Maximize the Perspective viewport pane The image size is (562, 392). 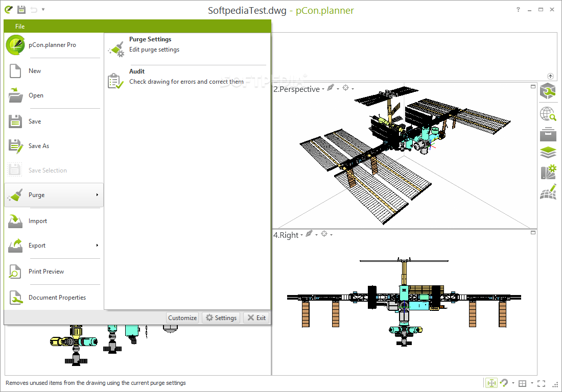[533, 86]
